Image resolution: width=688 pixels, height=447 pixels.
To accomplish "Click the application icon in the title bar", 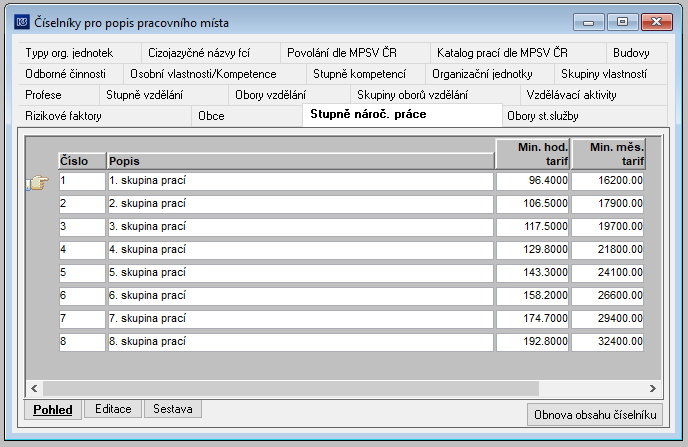I will click(22, 22).
